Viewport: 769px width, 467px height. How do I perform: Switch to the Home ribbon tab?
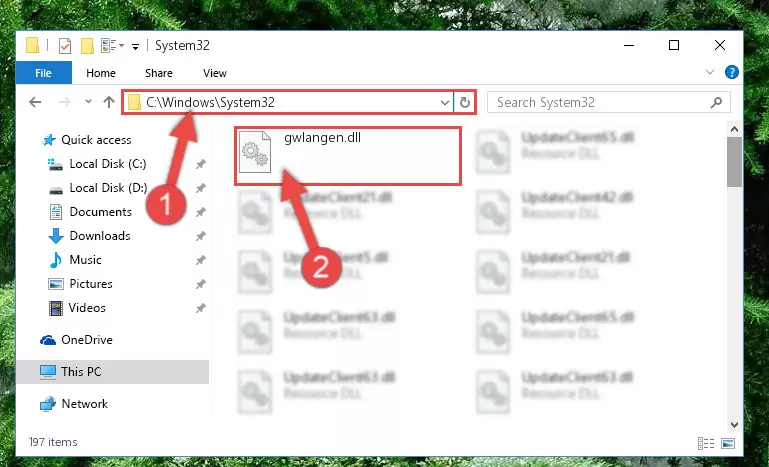(x=101, y=73)
